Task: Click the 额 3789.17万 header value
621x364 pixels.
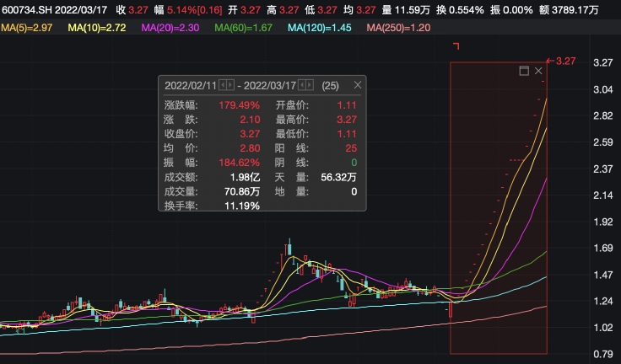Action: 569,10
